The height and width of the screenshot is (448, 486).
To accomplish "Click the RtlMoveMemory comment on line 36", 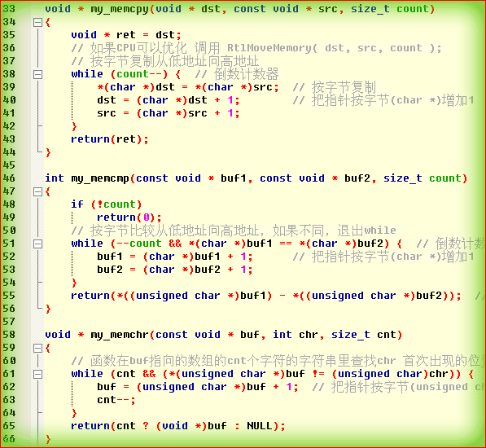I will click(256, 48).
